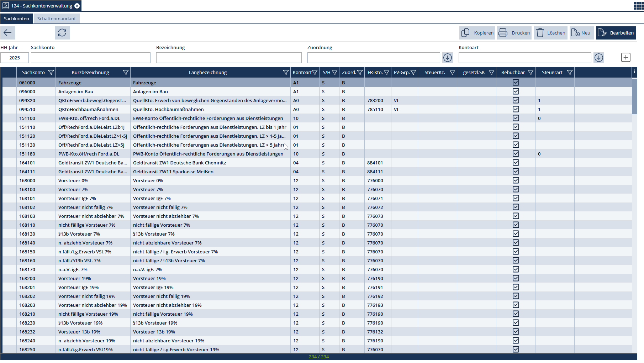
Task: Open filter on Langbezeichnung column
Action: 285,72
